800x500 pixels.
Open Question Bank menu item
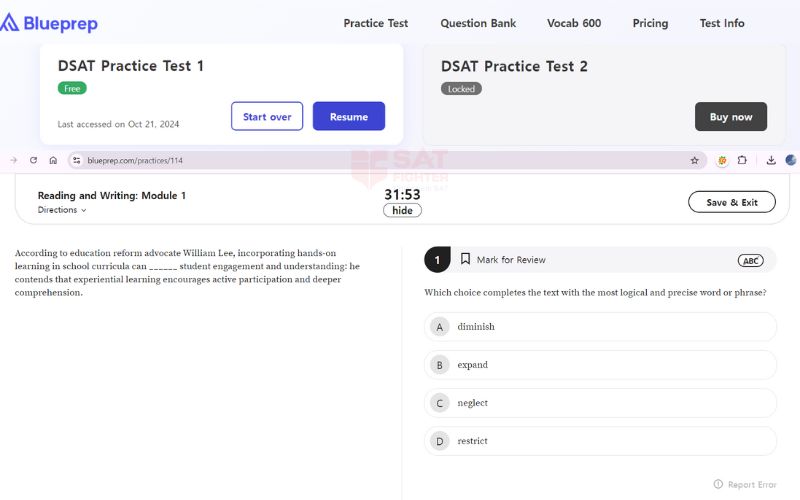[x=478, y=23]
